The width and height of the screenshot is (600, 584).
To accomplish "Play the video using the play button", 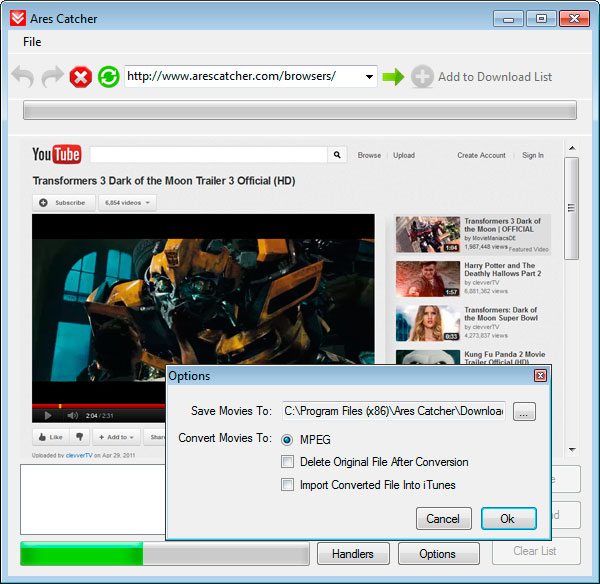I will (x=48, y=416).
